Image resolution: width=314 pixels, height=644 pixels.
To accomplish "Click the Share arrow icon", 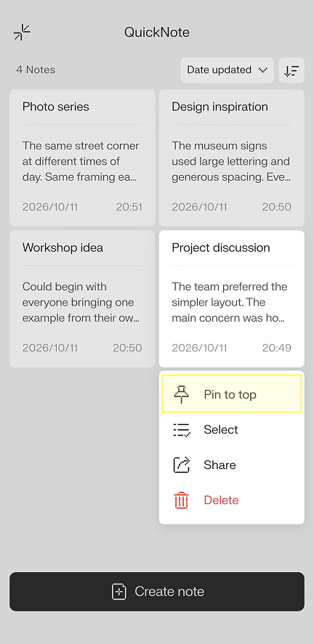I will 181,465.
